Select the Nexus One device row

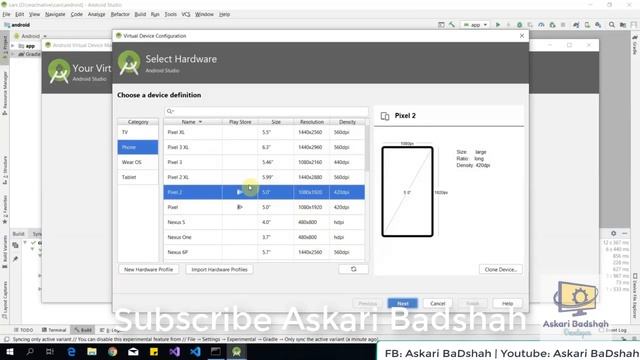pyautogui.click(x=264, y=237)
